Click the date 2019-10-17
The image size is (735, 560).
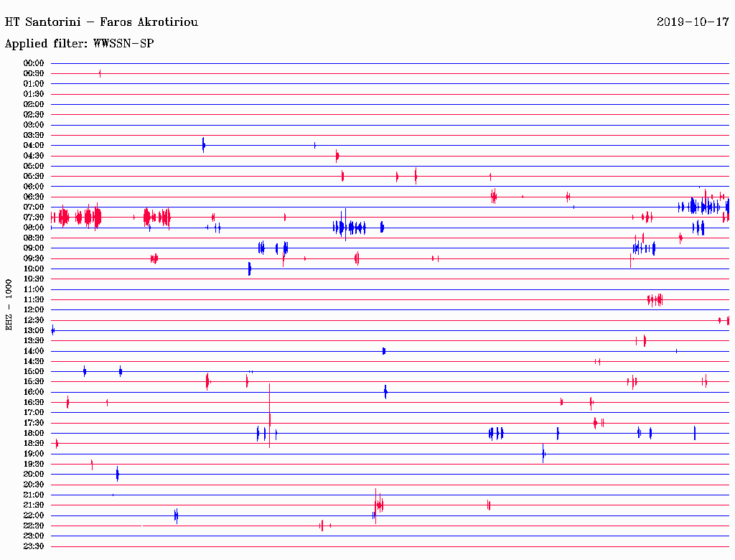click(693, 22)
